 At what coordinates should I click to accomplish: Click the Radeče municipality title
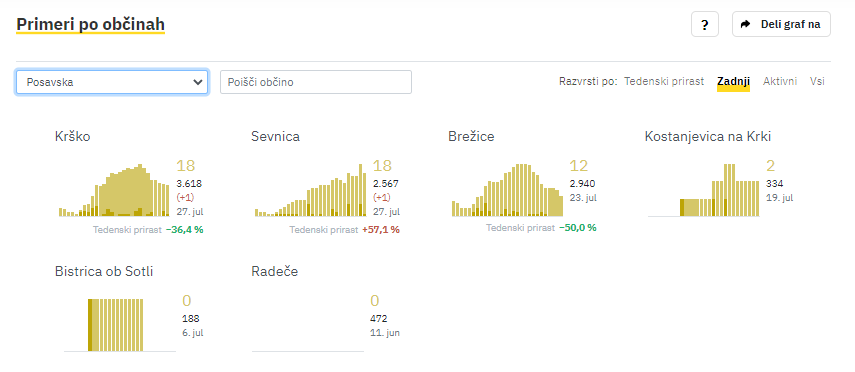pyautogui.click(x=275, y=272)
